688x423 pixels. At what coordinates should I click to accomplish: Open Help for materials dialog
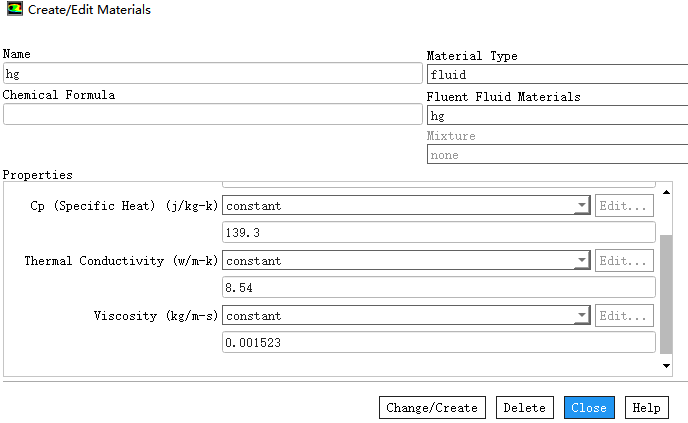pos(646,408)
